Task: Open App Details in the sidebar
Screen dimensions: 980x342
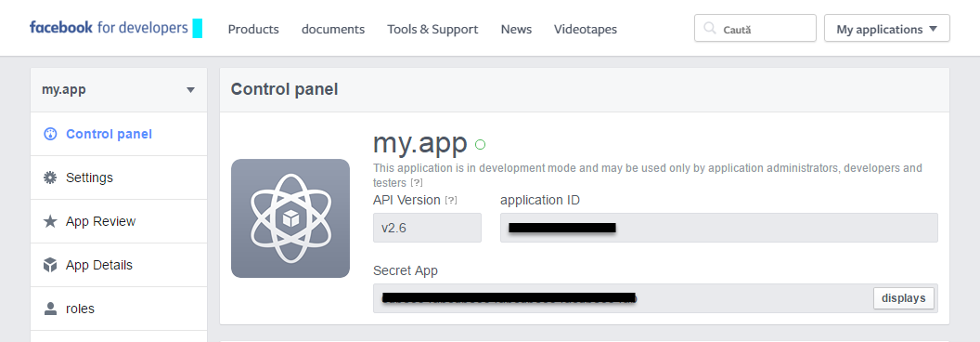Action: 119,265
